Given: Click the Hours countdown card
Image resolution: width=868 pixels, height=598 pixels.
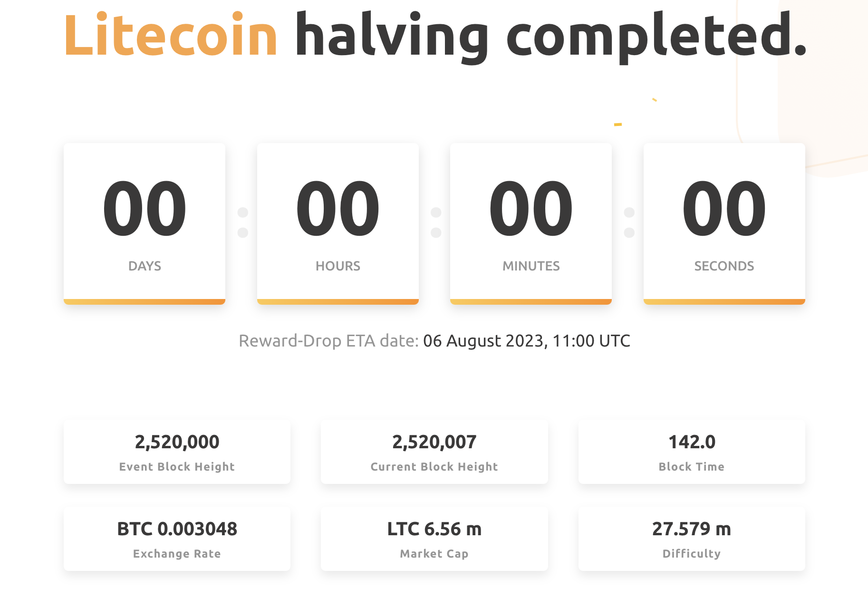Looking at the screenshot, I should [338, 223].
